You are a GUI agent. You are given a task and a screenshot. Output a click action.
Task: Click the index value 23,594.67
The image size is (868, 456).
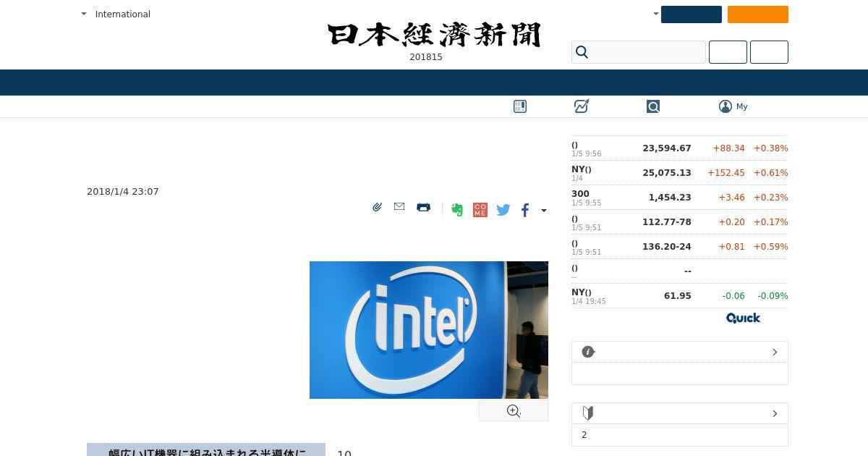coord(667,148)
